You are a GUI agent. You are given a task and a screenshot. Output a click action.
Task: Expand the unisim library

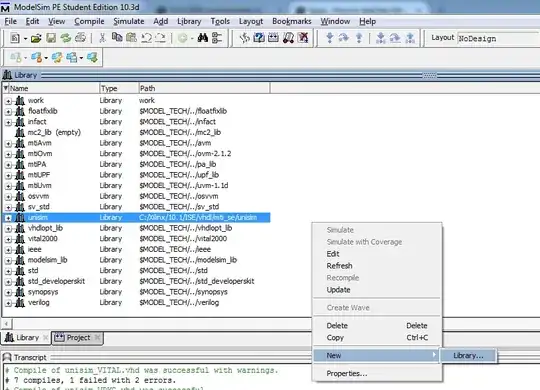[8, 218]
